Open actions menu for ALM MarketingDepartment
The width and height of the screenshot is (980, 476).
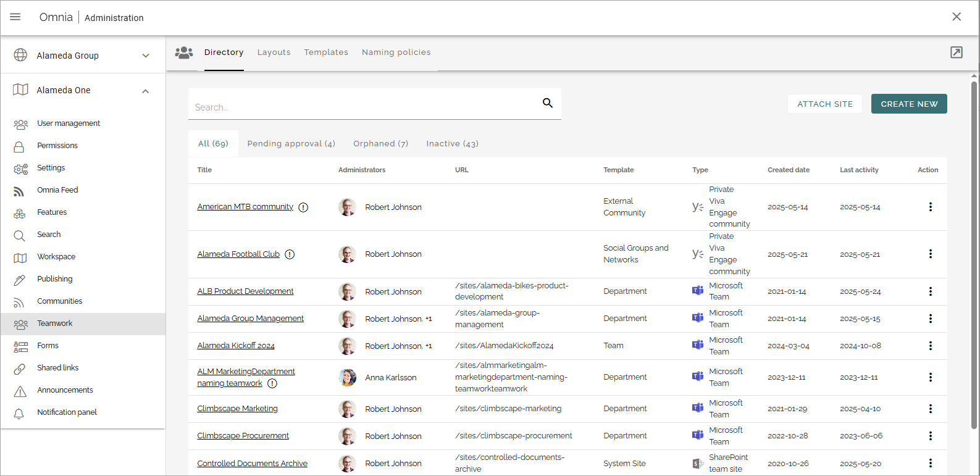click(x=931, y=377)
